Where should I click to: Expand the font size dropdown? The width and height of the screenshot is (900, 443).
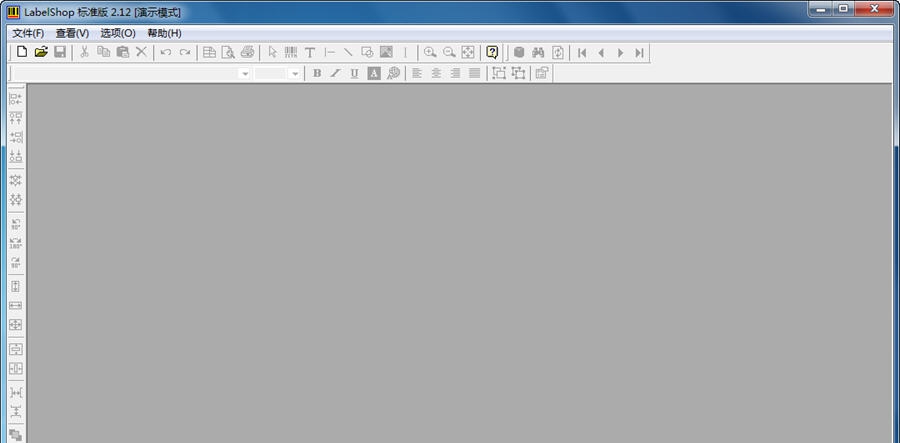pos(295,73)
